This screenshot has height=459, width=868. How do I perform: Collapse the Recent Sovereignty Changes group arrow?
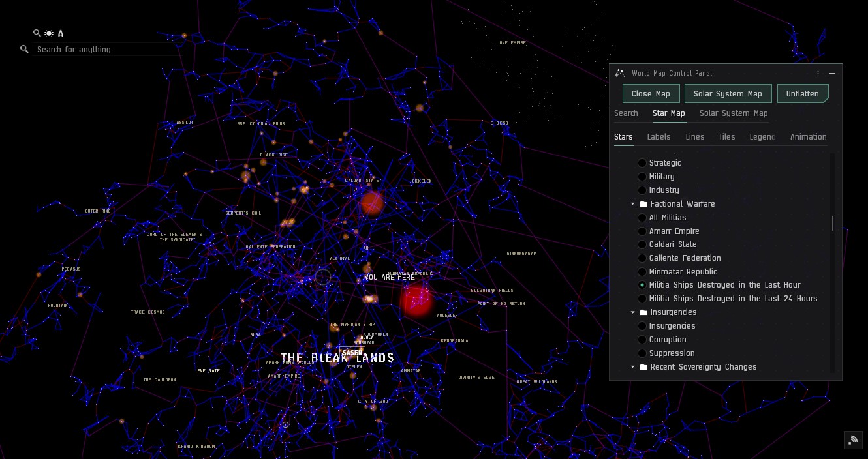[x=633, y=367]
